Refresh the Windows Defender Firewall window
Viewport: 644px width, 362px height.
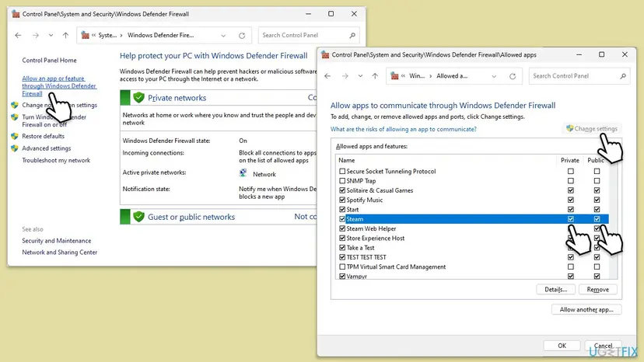pyautogui.click(x=242, y=36)
